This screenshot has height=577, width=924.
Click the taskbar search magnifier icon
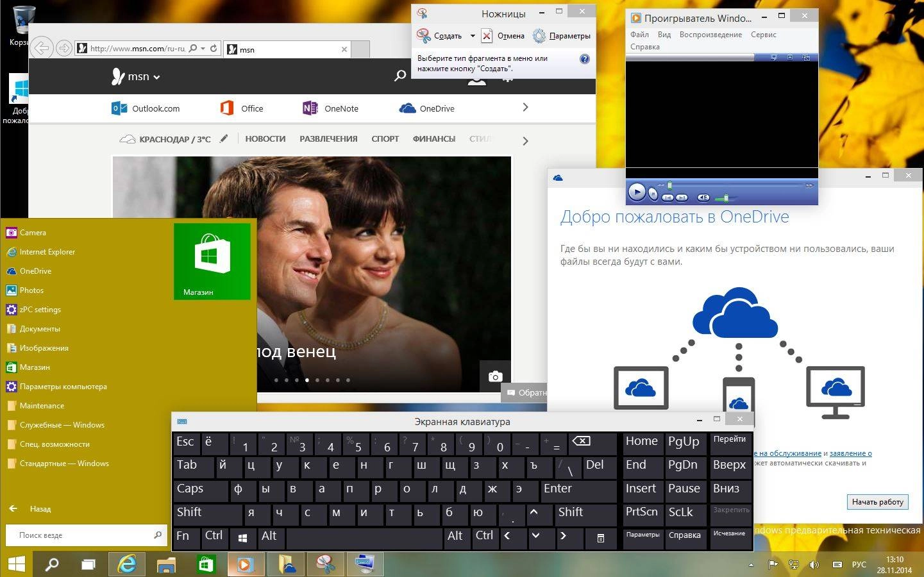click(52, 564)
